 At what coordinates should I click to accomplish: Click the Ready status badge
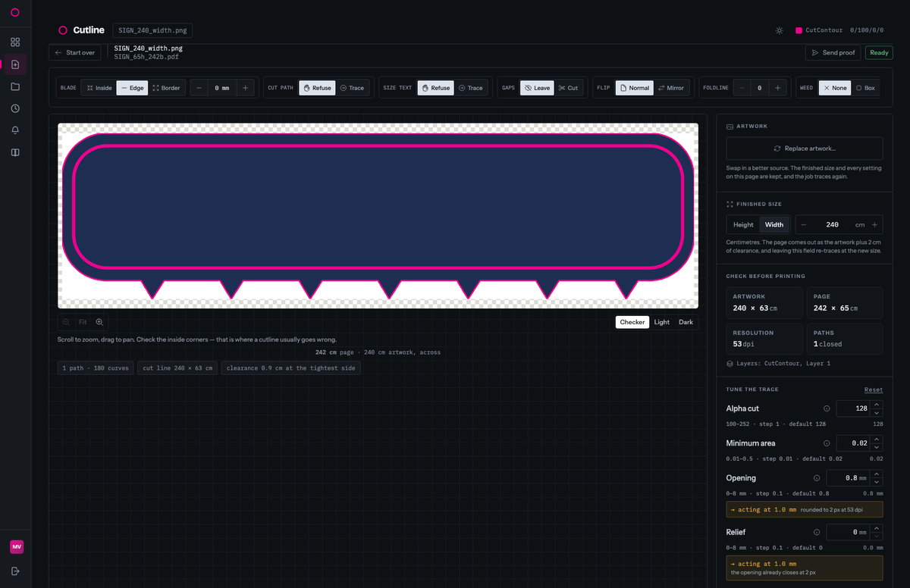tap(880, 52)
